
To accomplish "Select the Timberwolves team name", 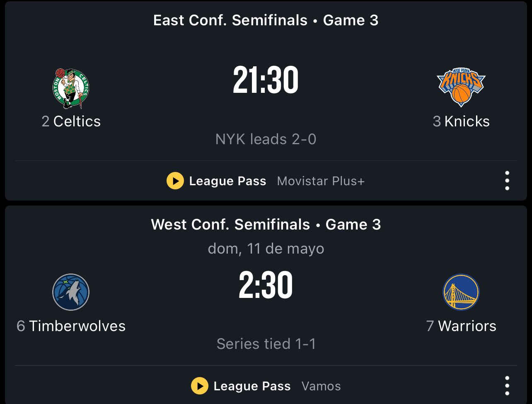I will pos(77,326).
